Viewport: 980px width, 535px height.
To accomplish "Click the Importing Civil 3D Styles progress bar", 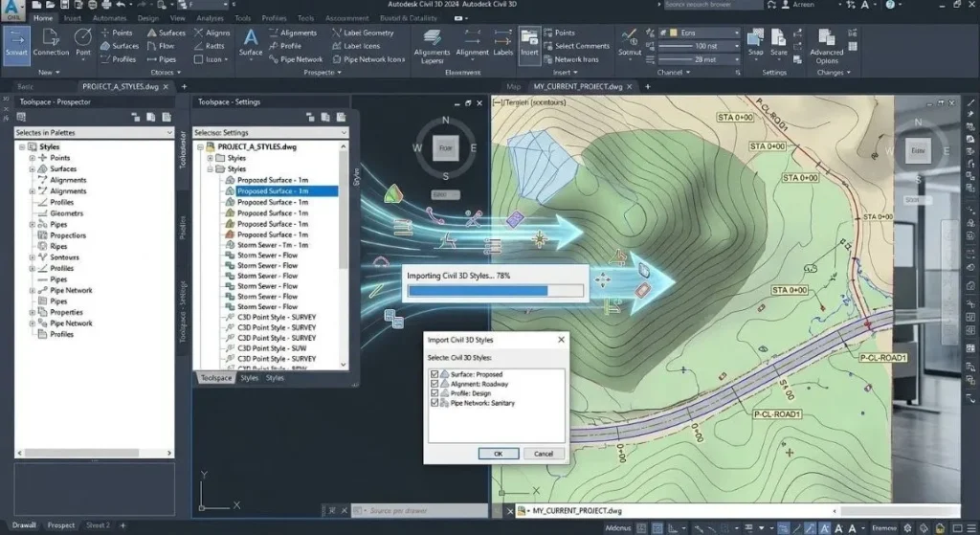I will 496,291.
